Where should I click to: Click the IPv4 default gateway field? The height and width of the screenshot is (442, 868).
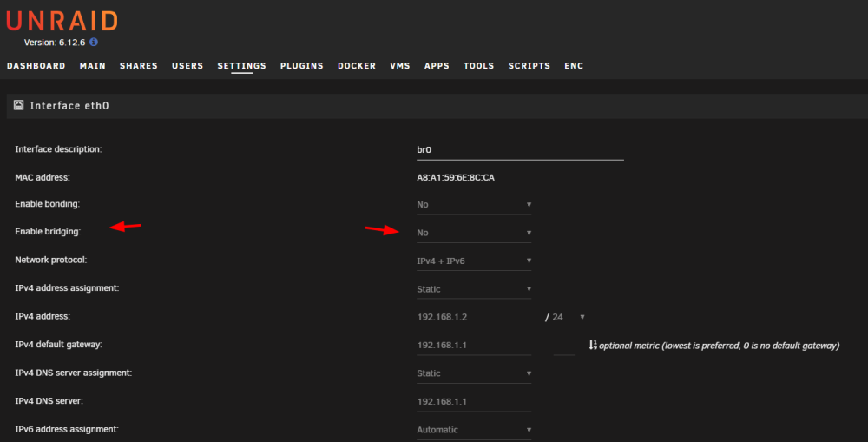click(474, 346)
